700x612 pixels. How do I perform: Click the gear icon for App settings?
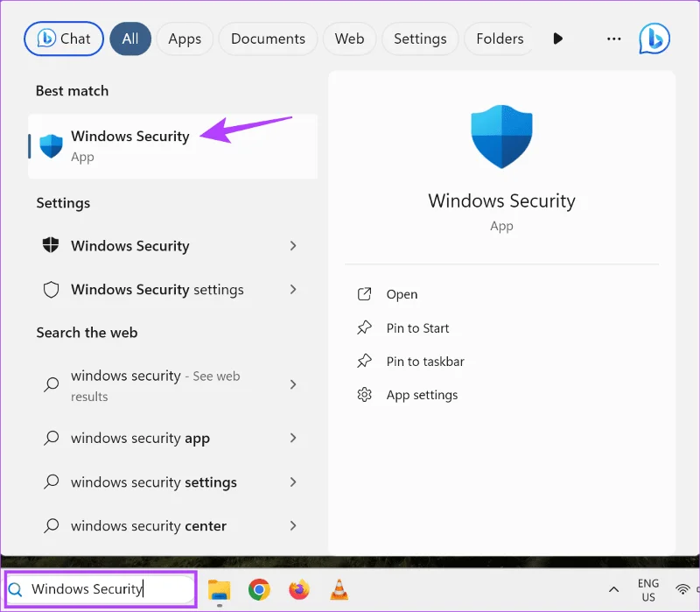coord(364,395)
